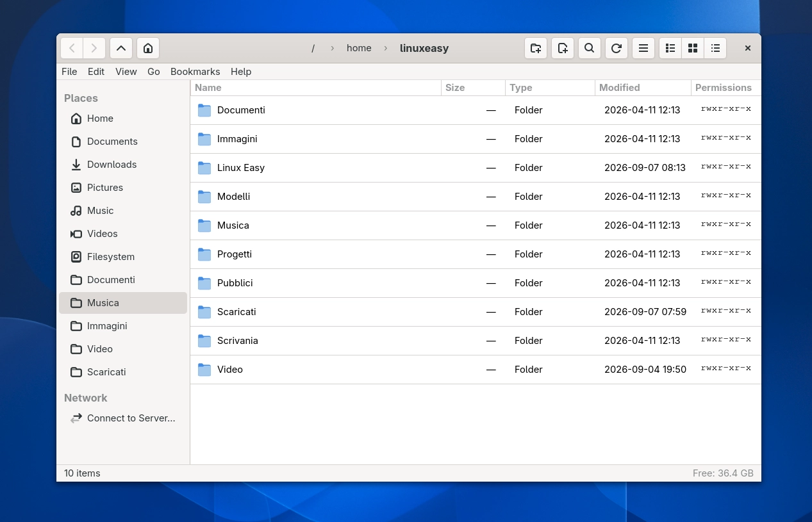Open Pictures in Places sidebar
812x522 pixels.
tap(123, 188)
